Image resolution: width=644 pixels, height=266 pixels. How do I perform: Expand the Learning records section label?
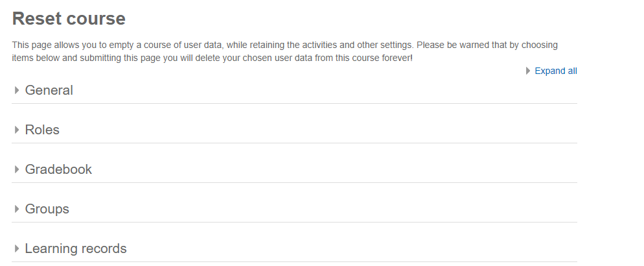(x=76, y=249)
